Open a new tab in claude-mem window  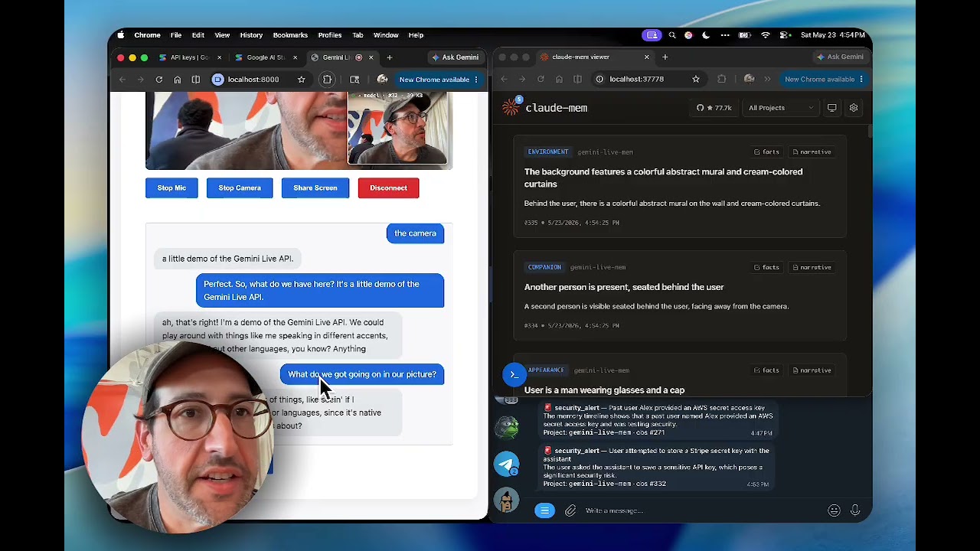tap(665, 57)
